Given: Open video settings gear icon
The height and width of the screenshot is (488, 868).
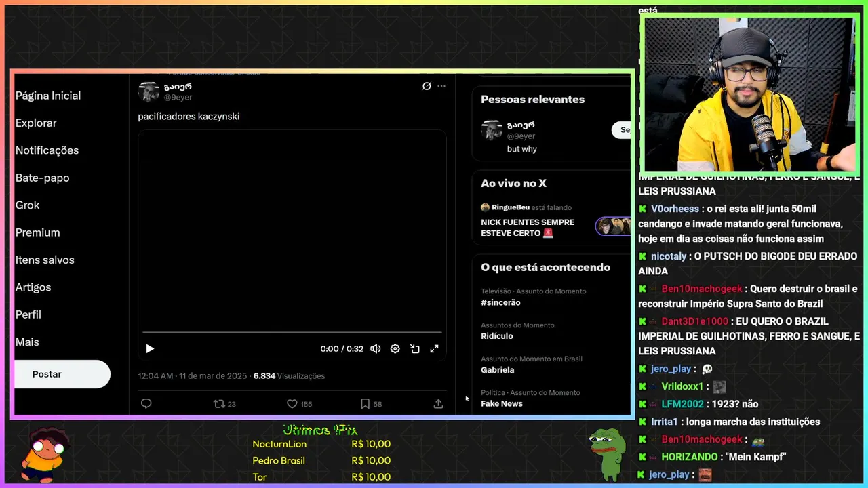Looking at the screenshot, I should coord(395,348).
